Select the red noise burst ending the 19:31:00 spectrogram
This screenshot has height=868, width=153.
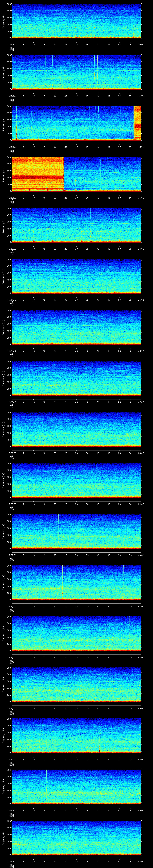(137, 123)
